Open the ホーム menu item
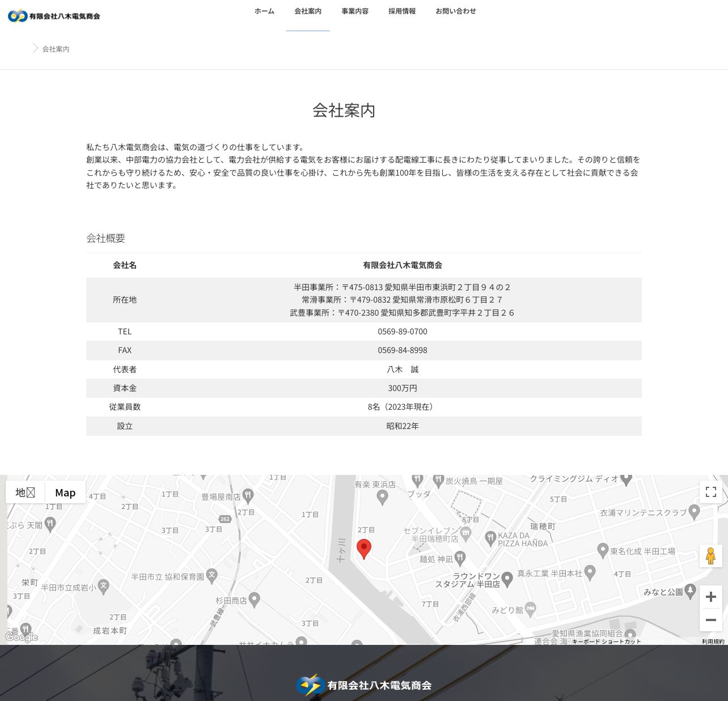The image size is (728, 701). (x=264, y=11)
